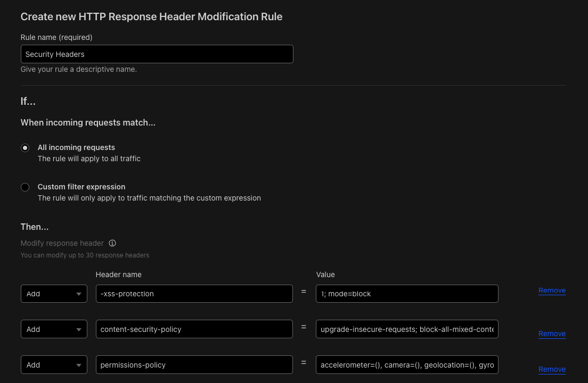Click the content-security-policy header name field
This screenshot has width=588, height=383.
tap(194, 329)
